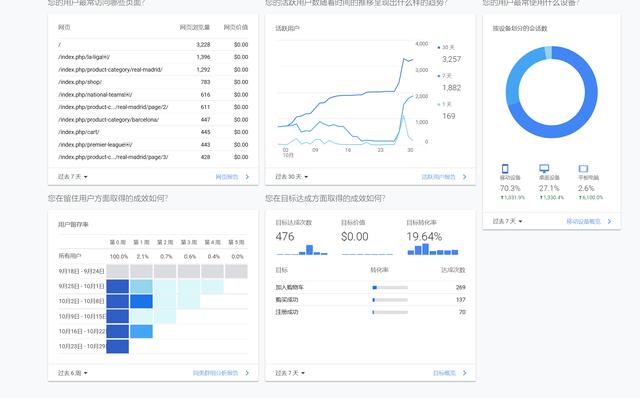Open the page report link
Screen dimensions: 640x398
[227, 177]
